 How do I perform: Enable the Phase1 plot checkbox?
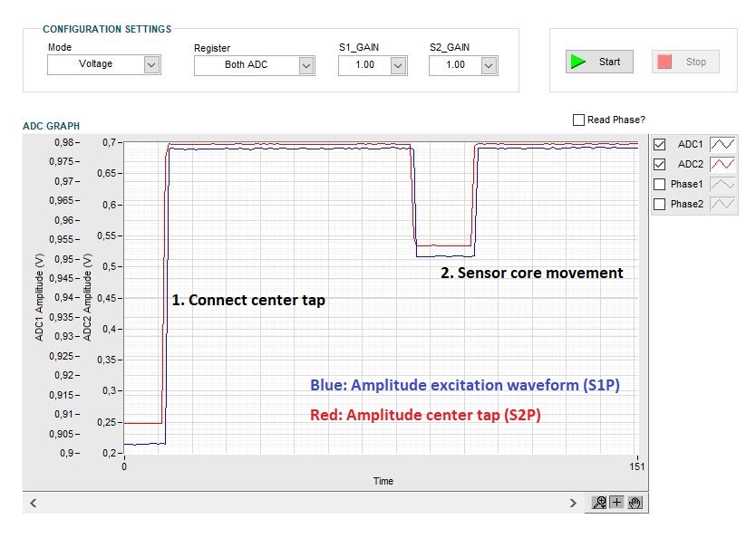tap(659, 184)
